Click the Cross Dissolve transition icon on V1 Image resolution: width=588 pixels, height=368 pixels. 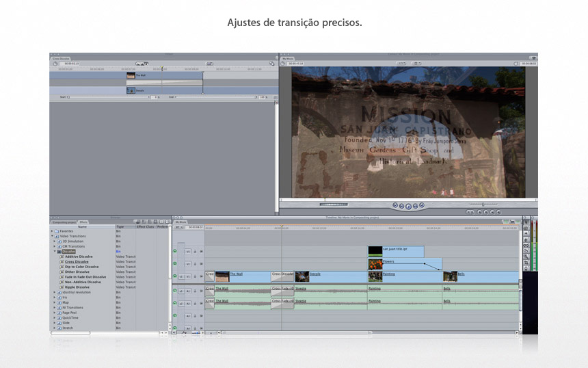coord(282,276)
